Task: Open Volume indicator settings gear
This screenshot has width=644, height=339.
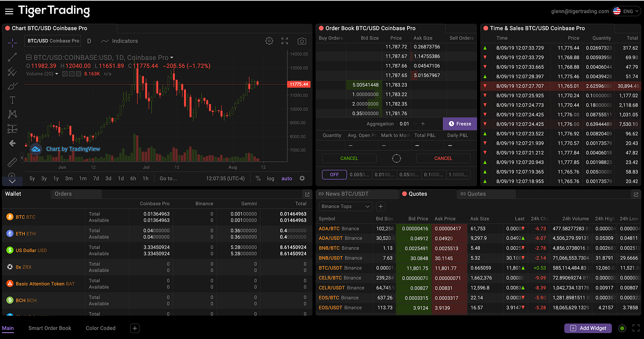Action: 71,74
